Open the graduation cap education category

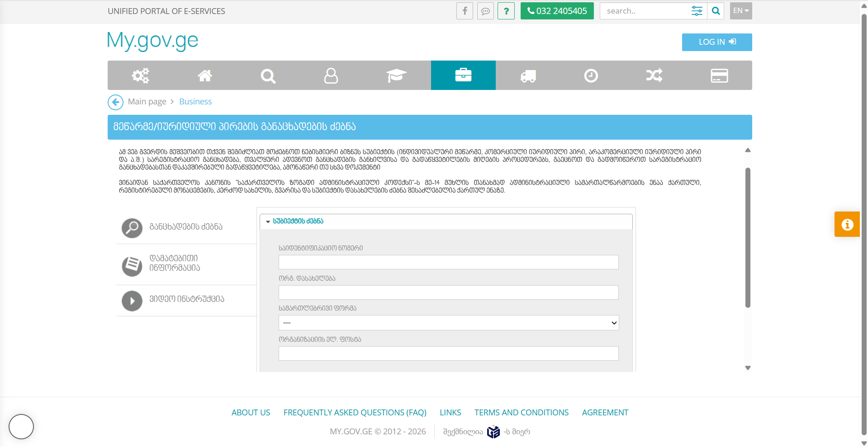tap(397, 75)
